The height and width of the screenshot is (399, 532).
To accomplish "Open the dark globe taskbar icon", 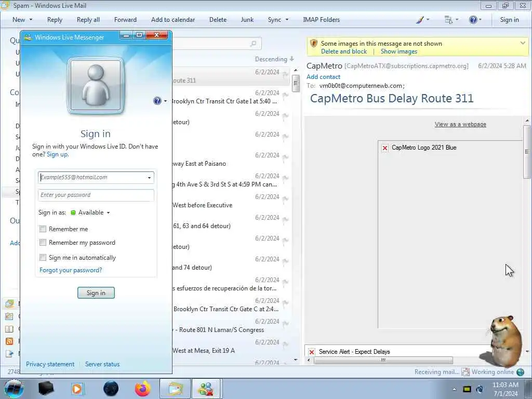I will click(x=111, y=389).
